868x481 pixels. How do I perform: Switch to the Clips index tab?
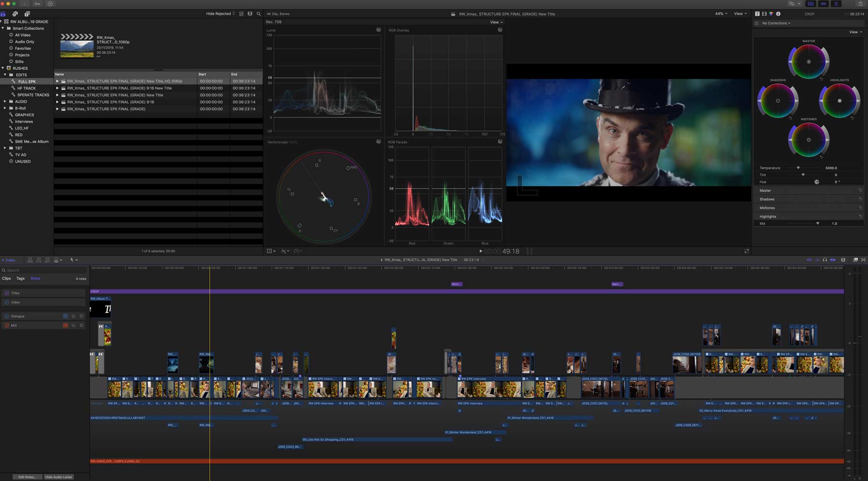point(6,279)
